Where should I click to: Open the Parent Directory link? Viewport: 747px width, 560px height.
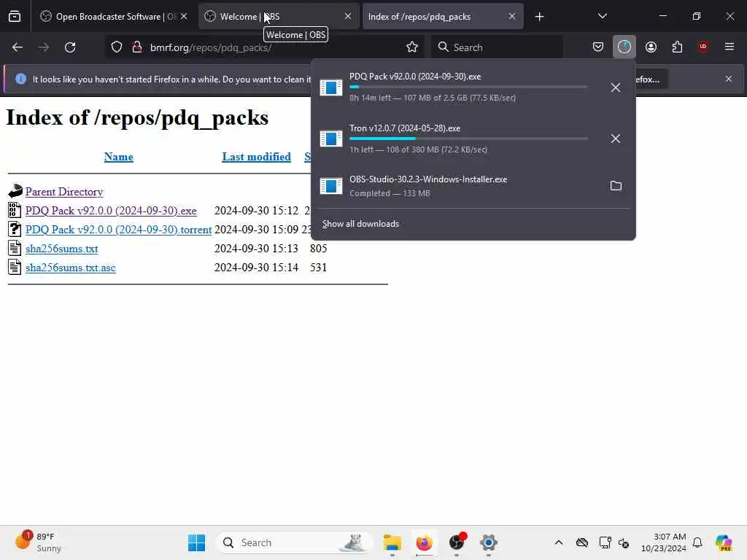64,192
